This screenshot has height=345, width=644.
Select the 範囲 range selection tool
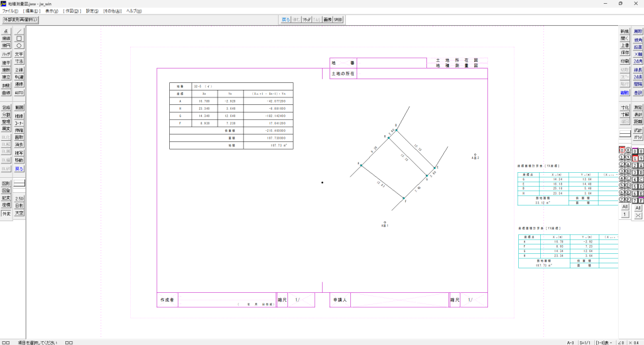19,107
